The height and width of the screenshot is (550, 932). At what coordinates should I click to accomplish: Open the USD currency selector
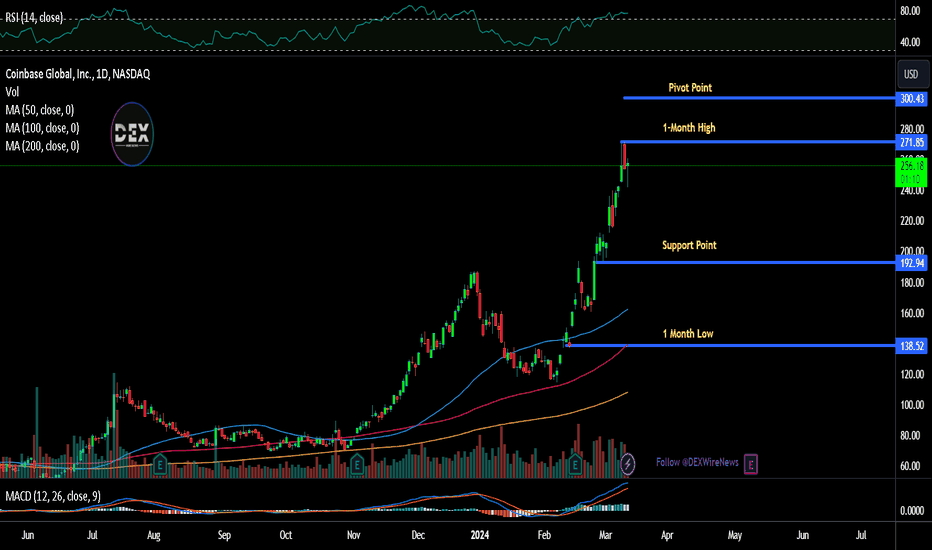click(911, 74)
